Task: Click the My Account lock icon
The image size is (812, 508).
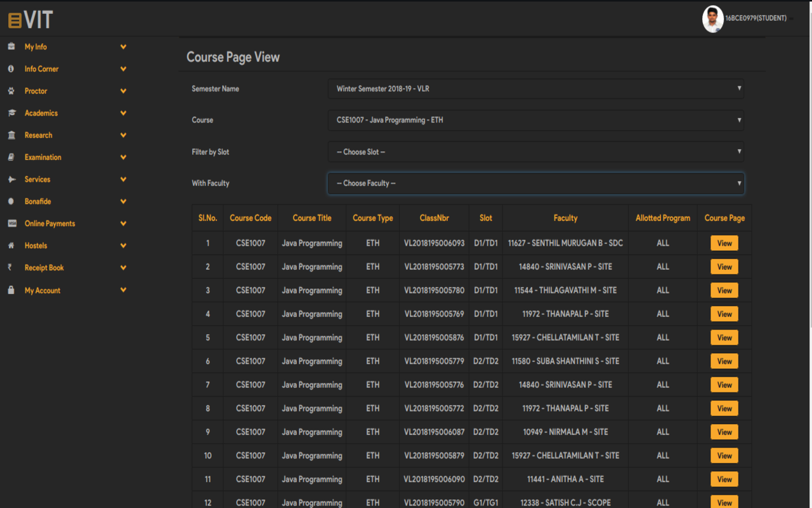Action: tap(11, 290)
